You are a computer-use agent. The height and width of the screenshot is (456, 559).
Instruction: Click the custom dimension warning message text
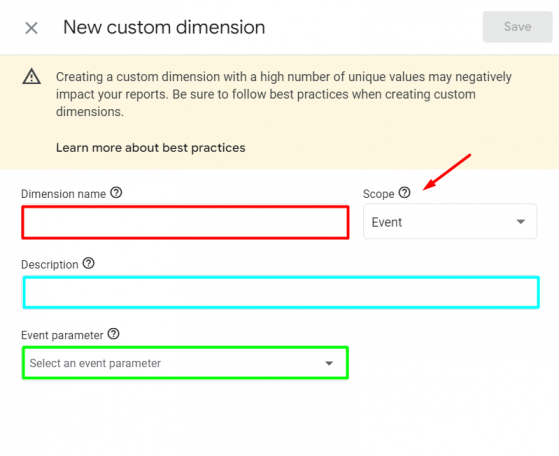coord(283,94)
